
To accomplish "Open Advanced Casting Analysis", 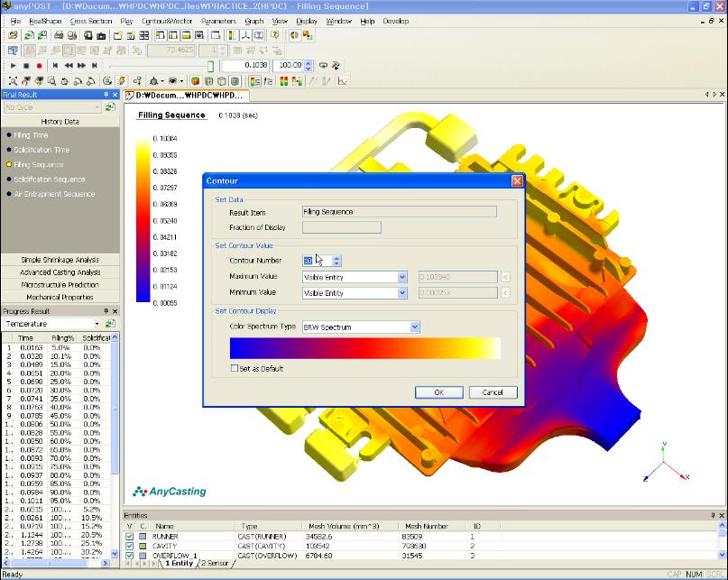I will coord(60,272).
